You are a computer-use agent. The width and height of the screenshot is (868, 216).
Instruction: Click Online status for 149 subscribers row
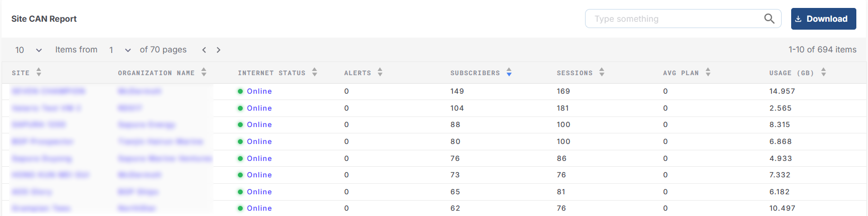pyautogui.click(x=259, y=91)
